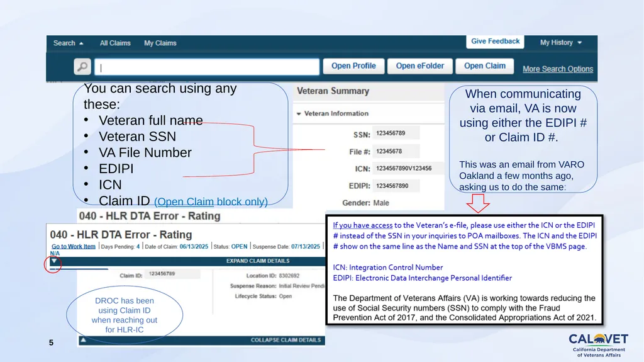Open the Go to Work Item link

73,246
